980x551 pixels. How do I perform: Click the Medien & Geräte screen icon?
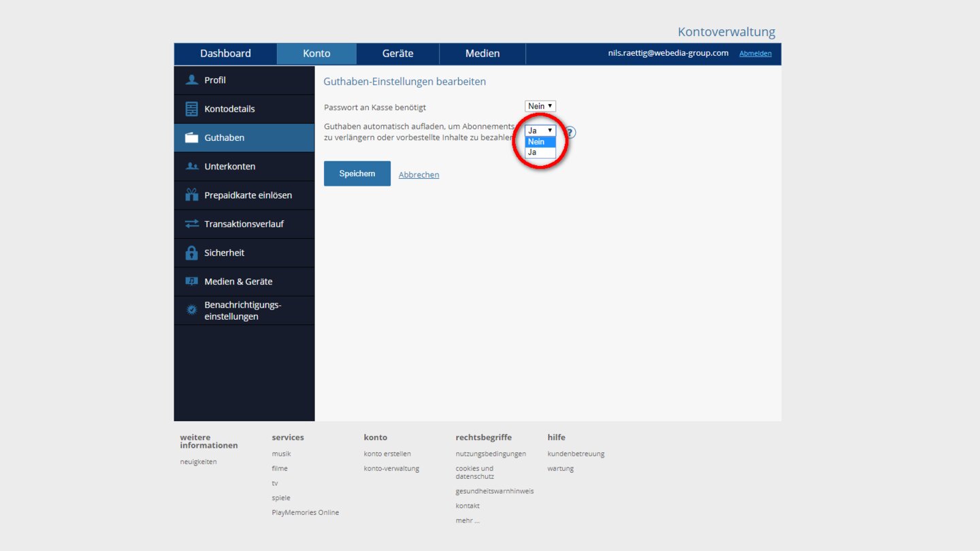coord(192,281)
